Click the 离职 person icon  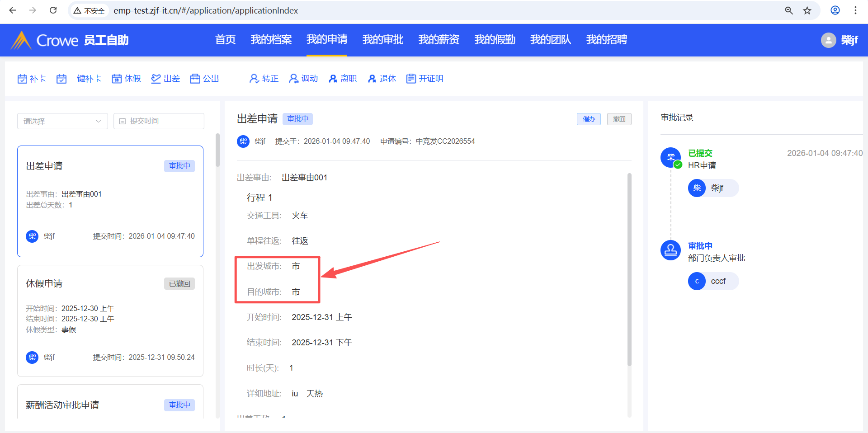click(x=333, y=79)
